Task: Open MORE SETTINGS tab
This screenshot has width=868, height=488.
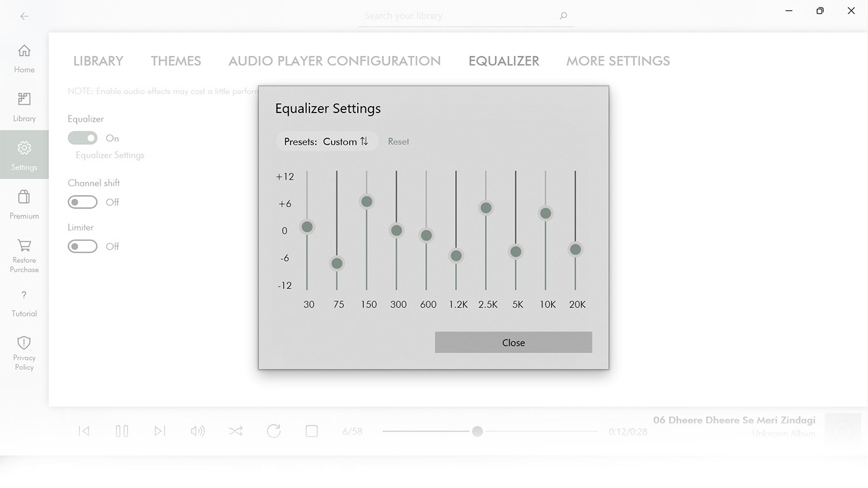Action: [x=618, y=60]
